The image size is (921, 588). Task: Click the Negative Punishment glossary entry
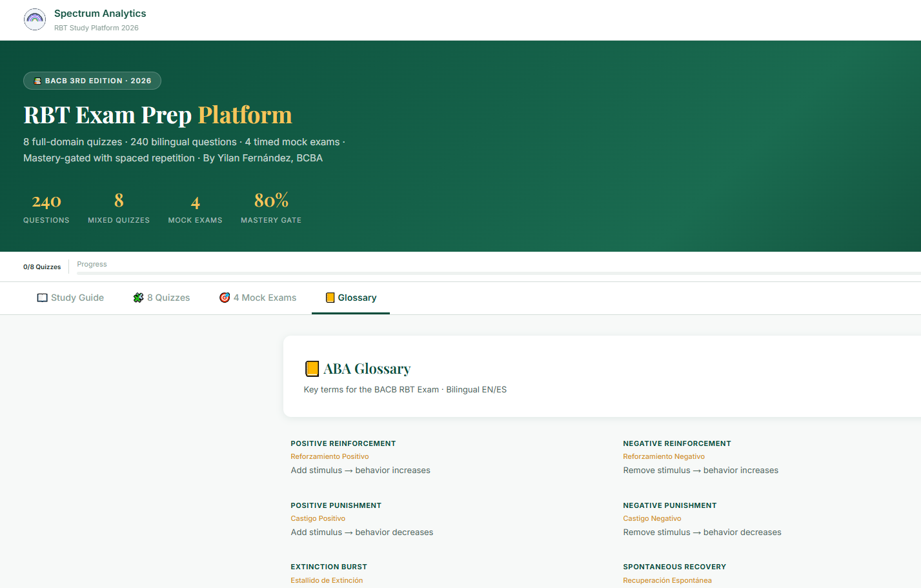click(x=669, y=505)
